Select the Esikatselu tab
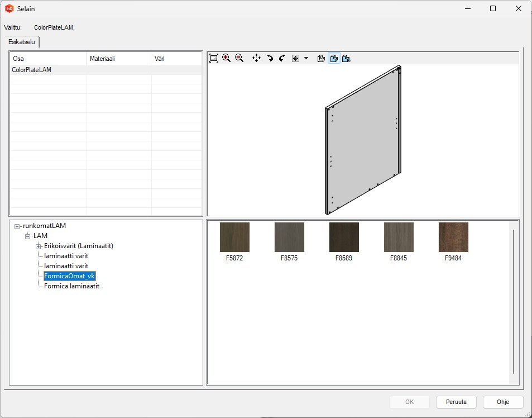 22,42
